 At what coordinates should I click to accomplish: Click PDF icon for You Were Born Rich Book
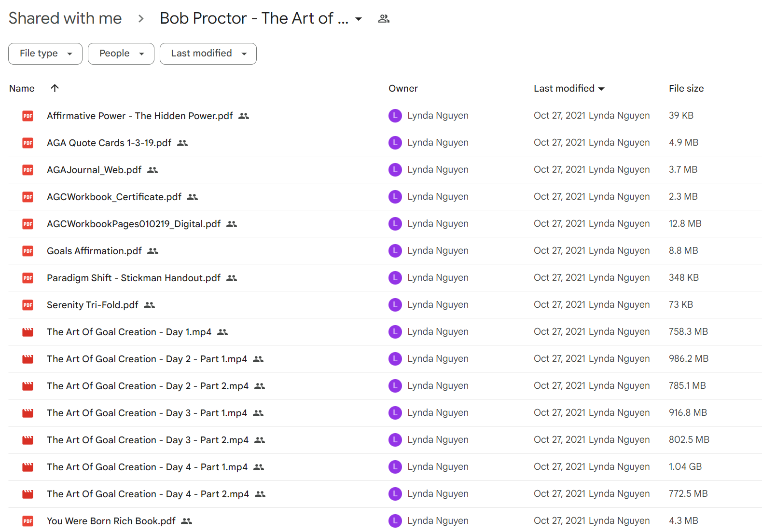pos(28,521)
